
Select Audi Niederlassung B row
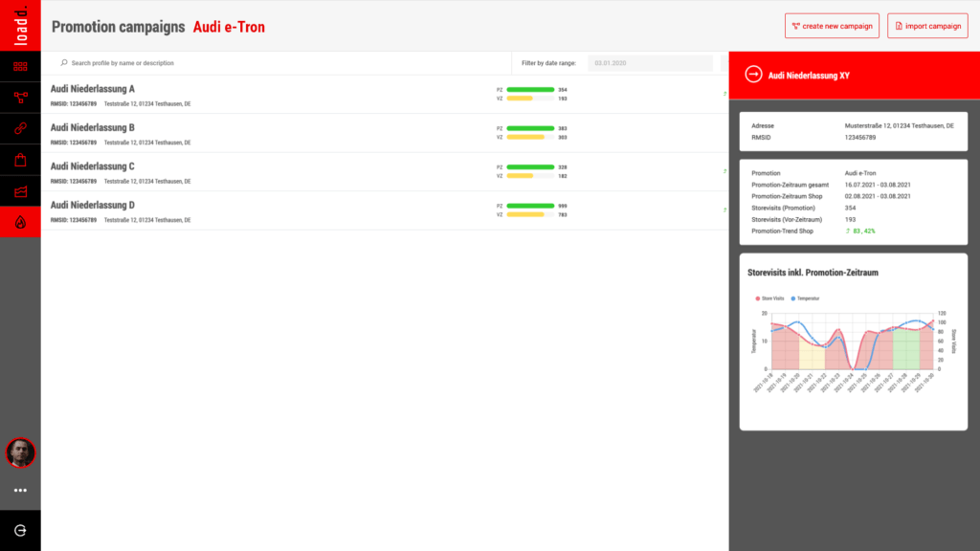(385, 133)
